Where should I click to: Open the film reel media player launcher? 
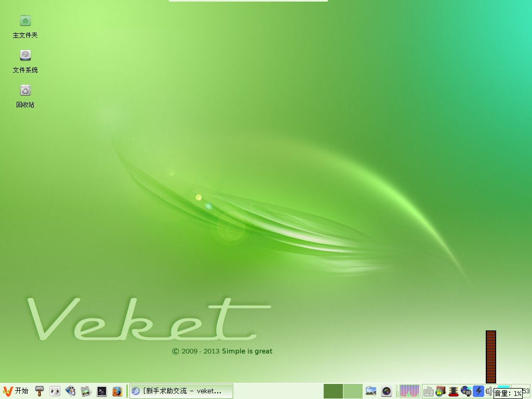click(x=71, y=391)
